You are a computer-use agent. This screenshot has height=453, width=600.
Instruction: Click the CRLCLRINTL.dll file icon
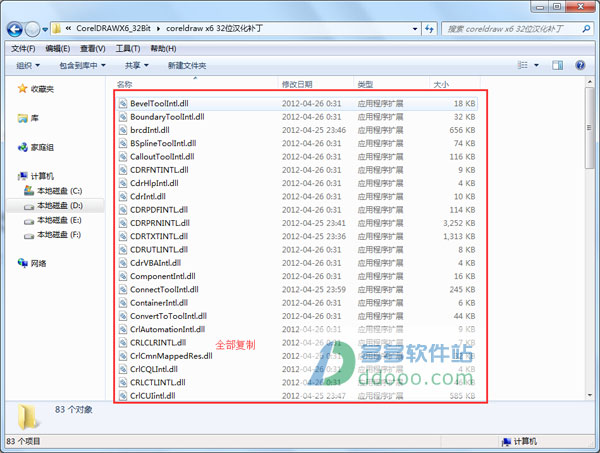point(123,342)
